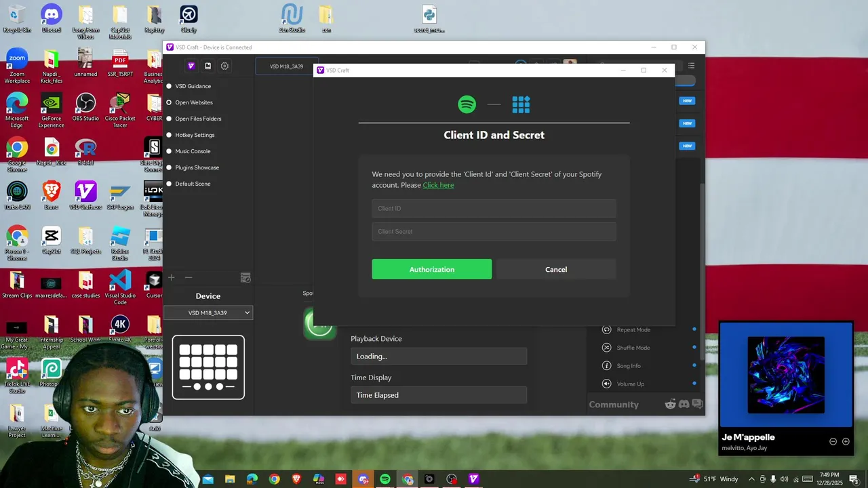Screen dimensions: 868x488
Task: Shrink song widget with minus icon
Action: click(833, 441)
